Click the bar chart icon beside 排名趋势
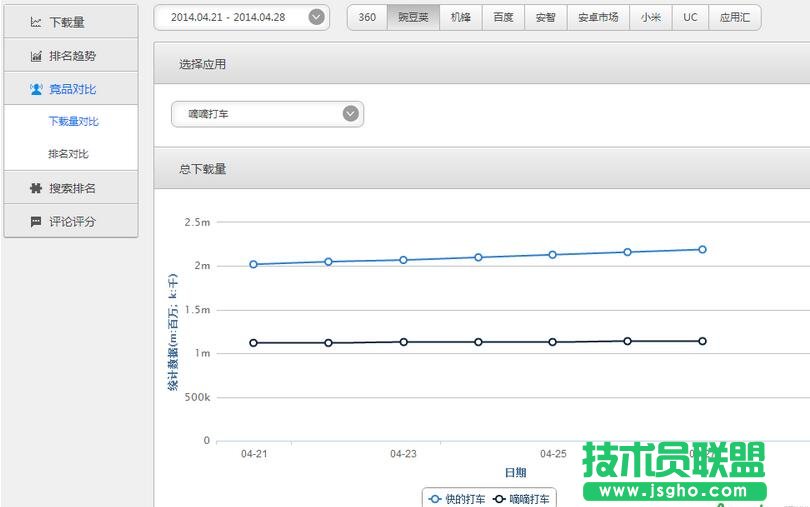 [x=36, y=56]
